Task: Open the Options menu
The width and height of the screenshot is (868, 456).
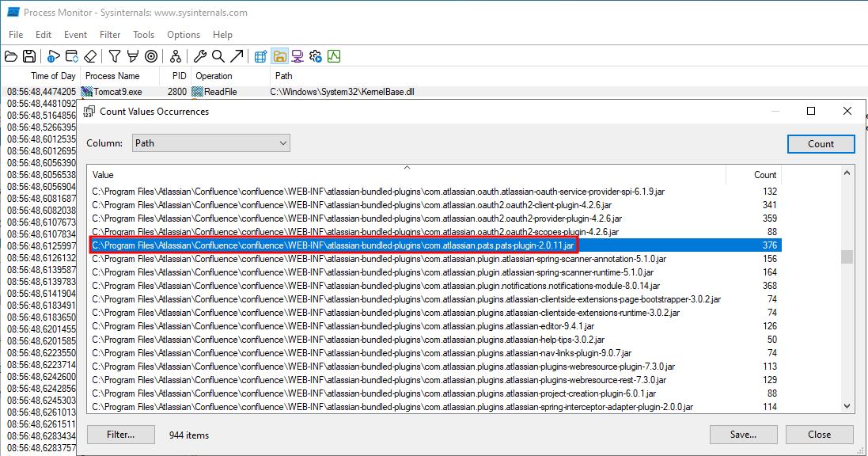Action: click(x=184, y=34)
